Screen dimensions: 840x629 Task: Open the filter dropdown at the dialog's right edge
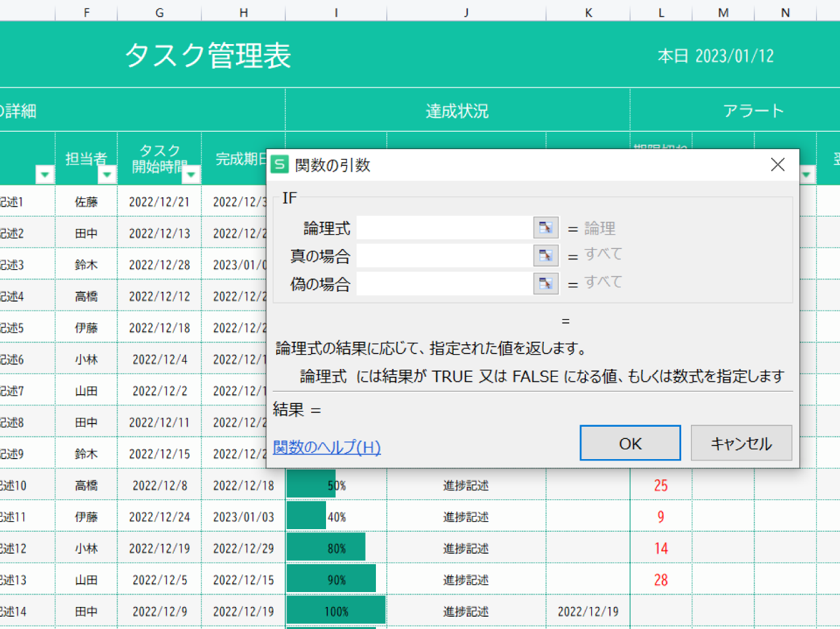point(807,174)
